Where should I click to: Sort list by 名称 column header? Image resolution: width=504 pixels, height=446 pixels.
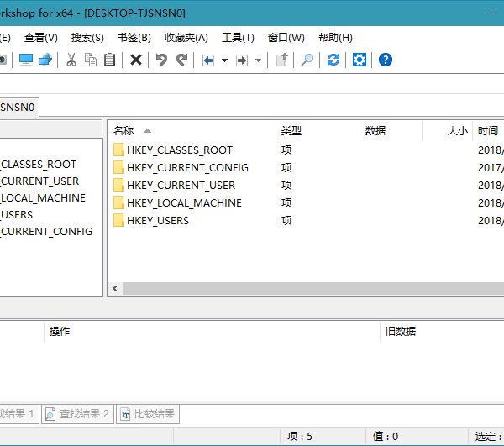tap(123, 131)
